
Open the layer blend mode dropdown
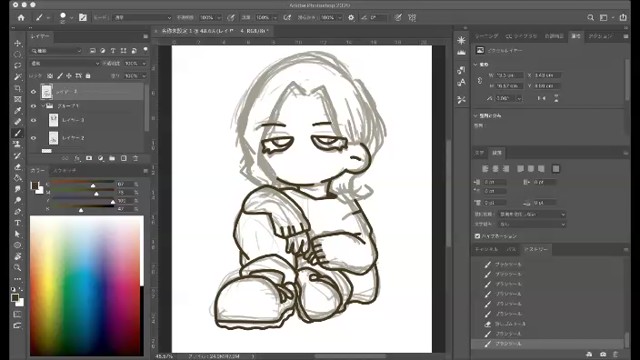(65, 63)
